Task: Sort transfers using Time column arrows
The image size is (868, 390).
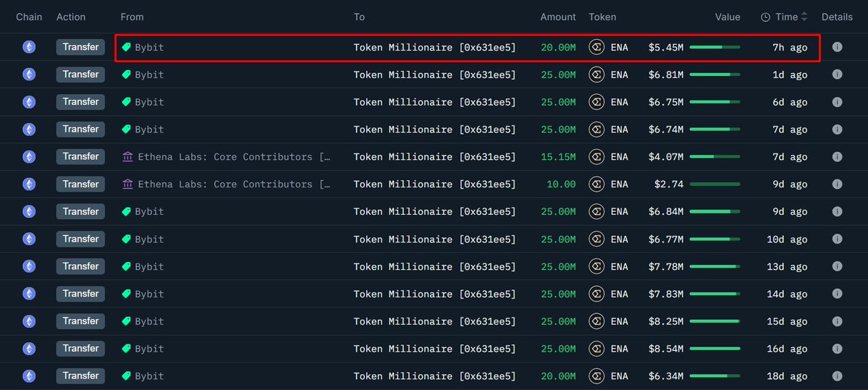Action: point(804,17)
